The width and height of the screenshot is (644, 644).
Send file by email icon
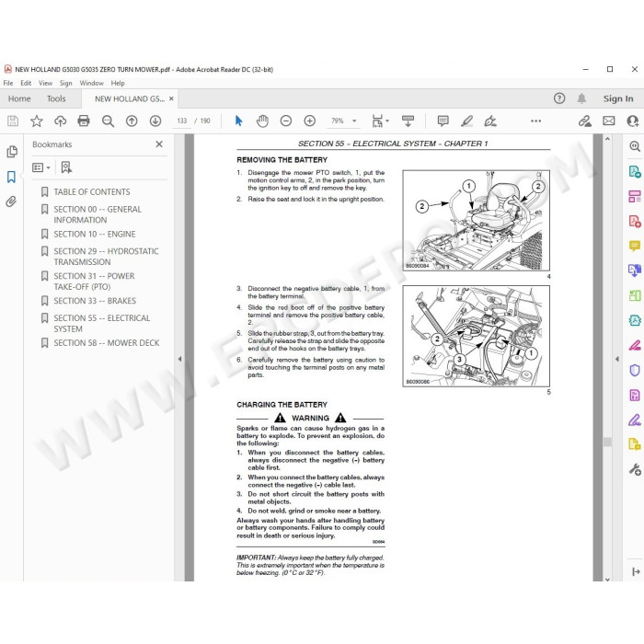click(x=609, y=121)
